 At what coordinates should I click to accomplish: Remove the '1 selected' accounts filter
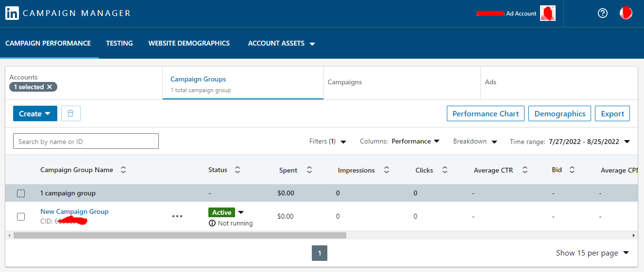point(49,87)
